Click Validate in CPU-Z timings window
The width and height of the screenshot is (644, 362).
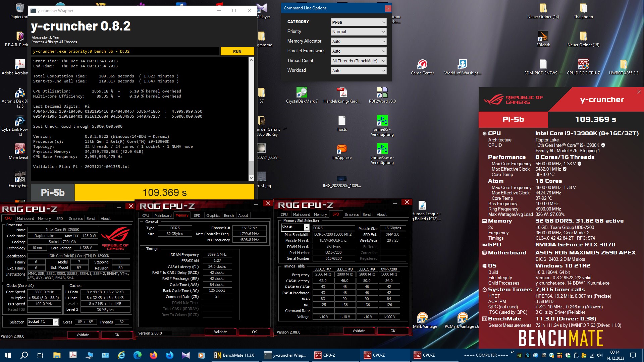coord(220,332)
